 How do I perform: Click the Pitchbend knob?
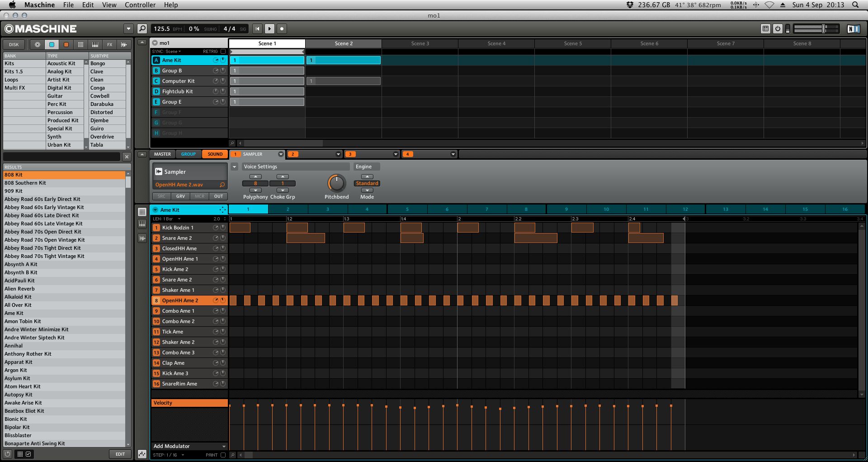pos(336,183)
